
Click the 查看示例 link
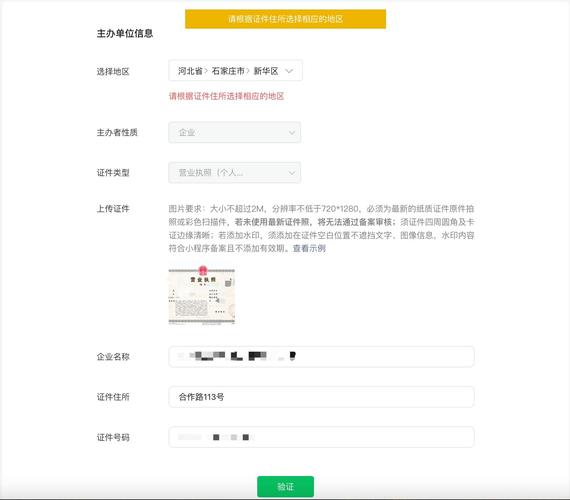tap(309, 248)
